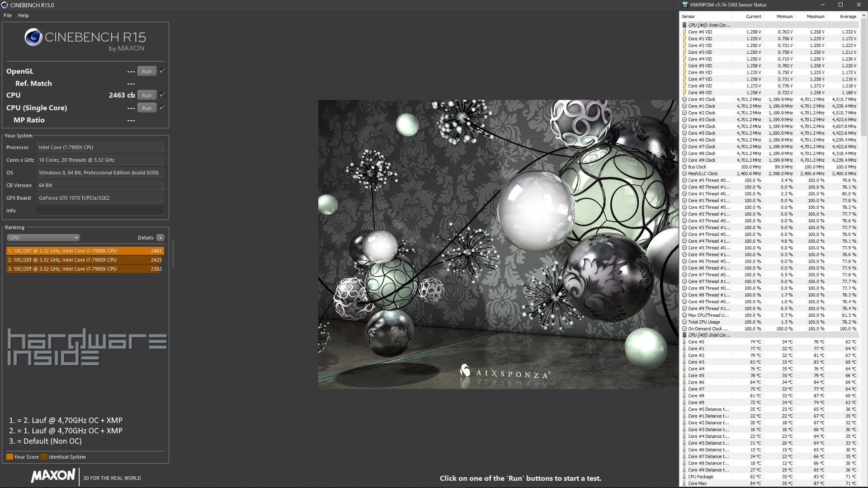Viewport: 868px width, 488px height.
Task: Select the Max CPU/Thread Usage sensor icon
Action: (684, 315)
